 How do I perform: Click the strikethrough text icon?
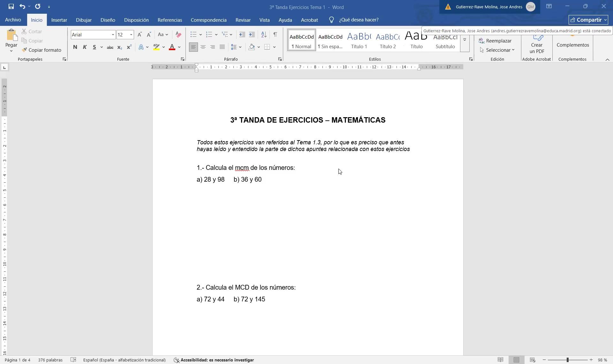coord(110,47)
